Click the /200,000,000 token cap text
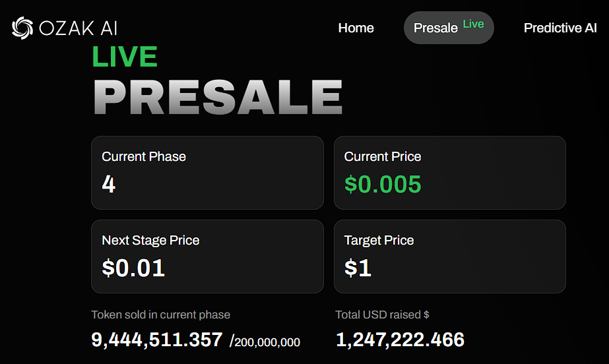Image resolution: width=609 pixels, height=364 pixels. [265, 342]
